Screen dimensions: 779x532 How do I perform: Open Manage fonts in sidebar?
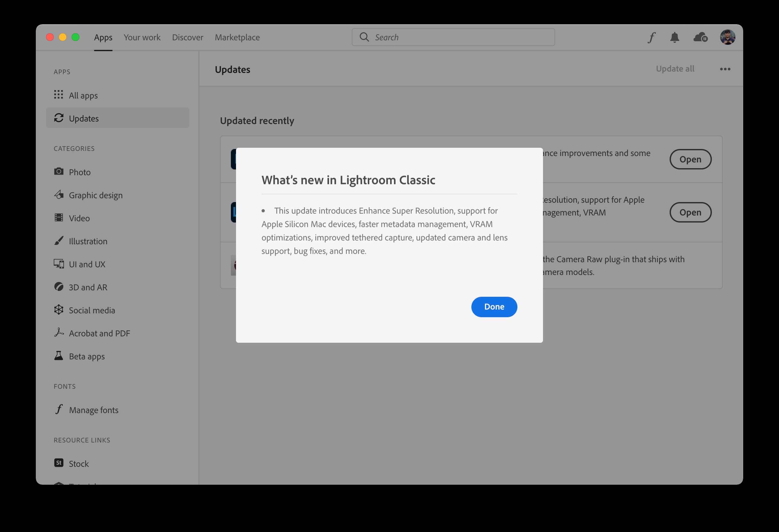point(93,410)
